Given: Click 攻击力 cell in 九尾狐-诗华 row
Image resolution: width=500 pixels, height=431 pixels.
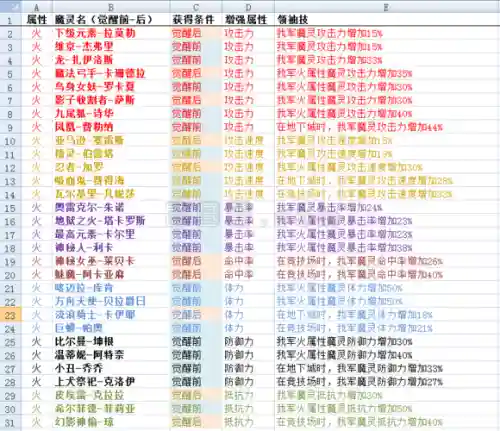Looking at the screenshot, I should [248, 114].
